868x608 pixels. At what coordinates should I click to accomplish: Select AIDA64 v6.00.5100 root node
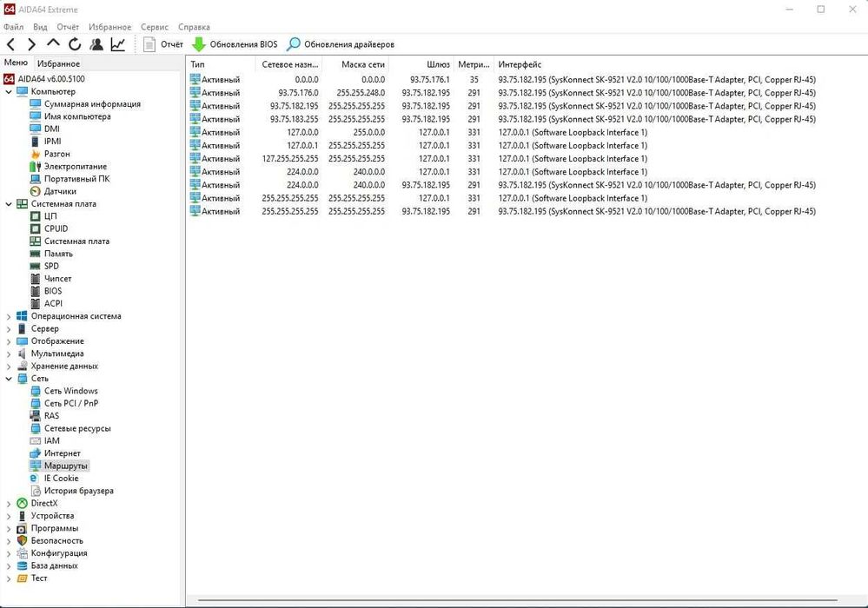[x=51, y=79]
